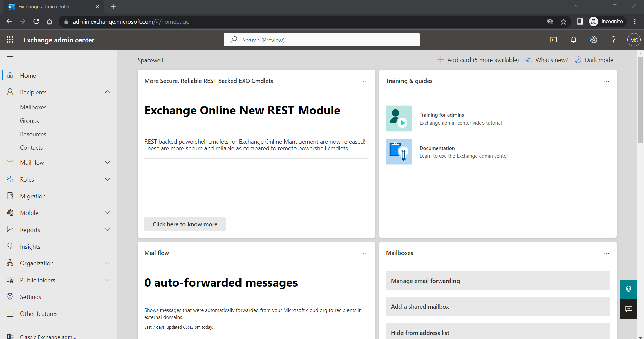This screenshot has width=644, height=339.
Task: Open Cloud Shell terminal icon in header
Action: pos(553,40)
